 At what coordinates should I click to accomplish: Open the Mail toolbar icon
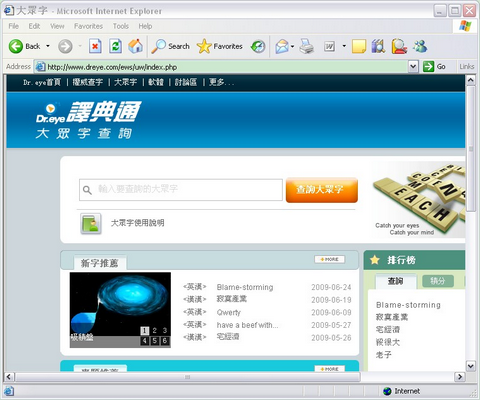282,46
